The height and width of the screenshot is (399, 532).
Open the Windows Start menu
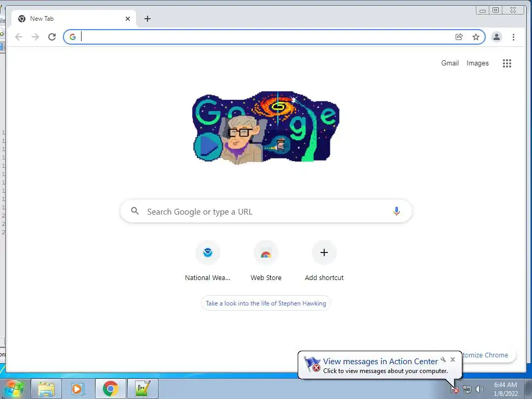pyautogui.click(x=14, y=389)
